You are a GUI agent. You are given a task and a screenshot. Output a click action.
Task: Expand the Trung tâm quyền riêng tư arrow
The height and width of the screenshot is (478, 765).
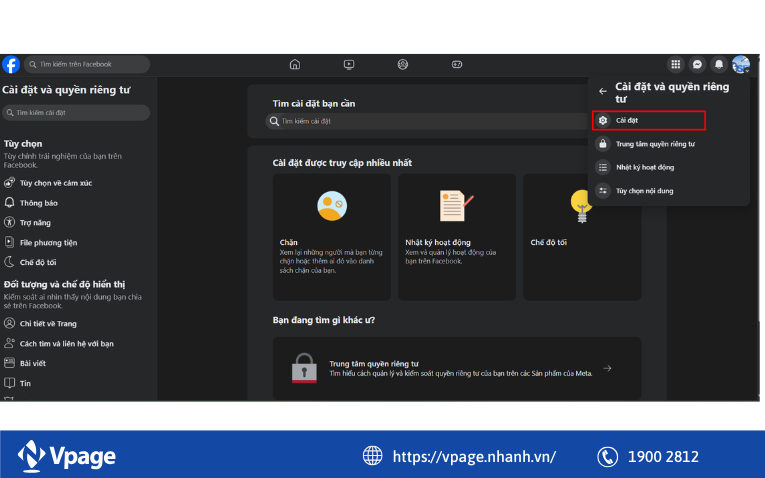pyautogui.click(x=607, y=368)
